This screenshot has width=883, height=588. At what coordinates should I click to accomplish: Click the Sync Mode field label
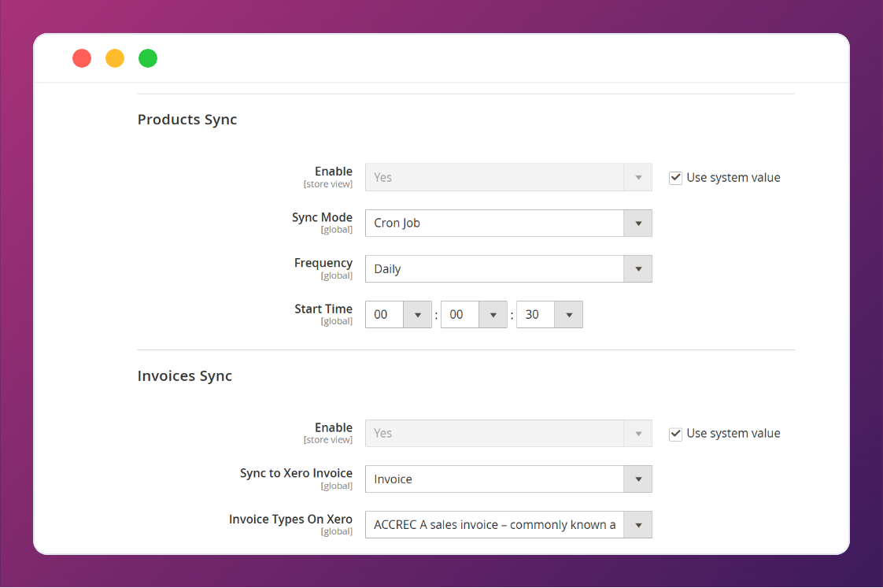(322, 217)
